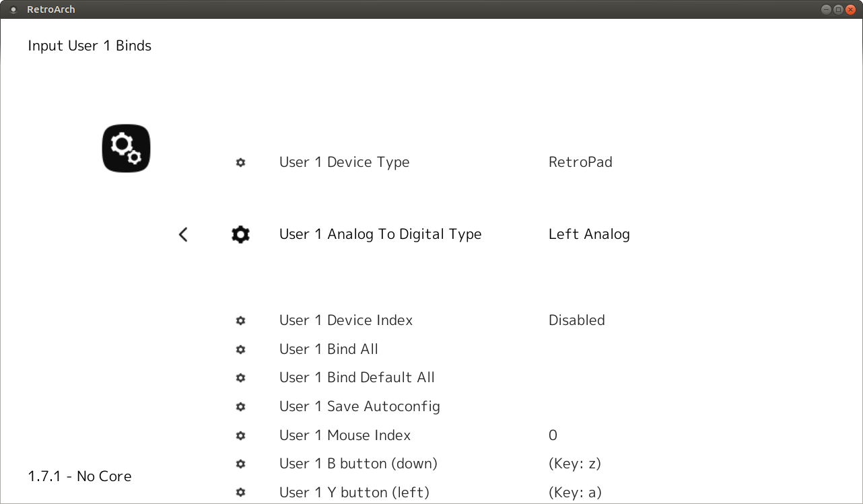Toggle User 1 Save Autoconfig
Image resolution: width=863 pixels, height=504 pixels.
359,406
